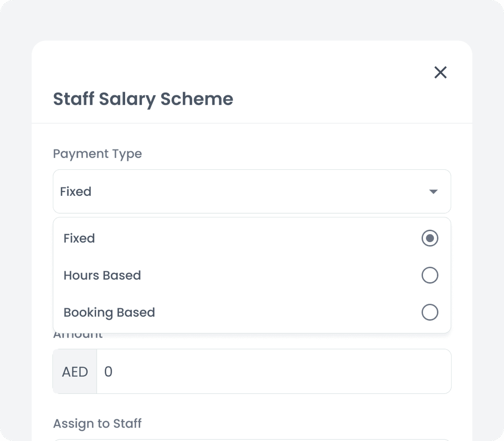The height and width of the screenshot is (441, 504).
Task: Click the combo box displaying Fixed
Action: pos(252,191)
